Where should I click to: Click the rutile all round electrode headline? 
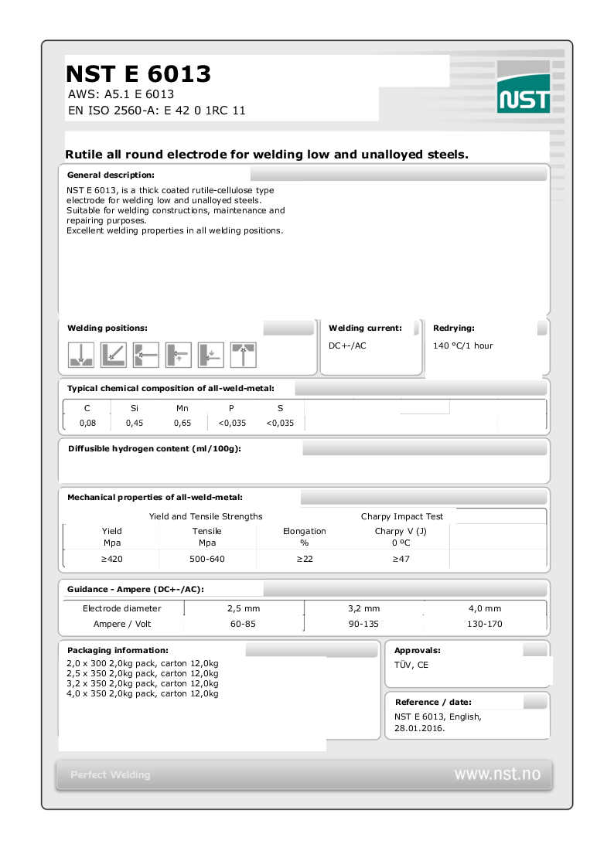pos(267,155)
